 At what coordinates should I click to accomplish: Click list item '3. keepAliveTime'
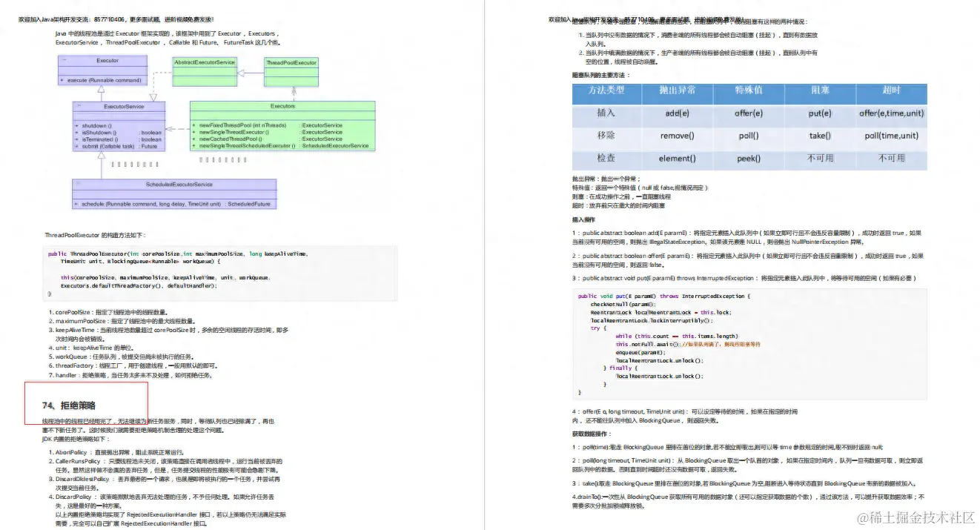click(168, 334)
